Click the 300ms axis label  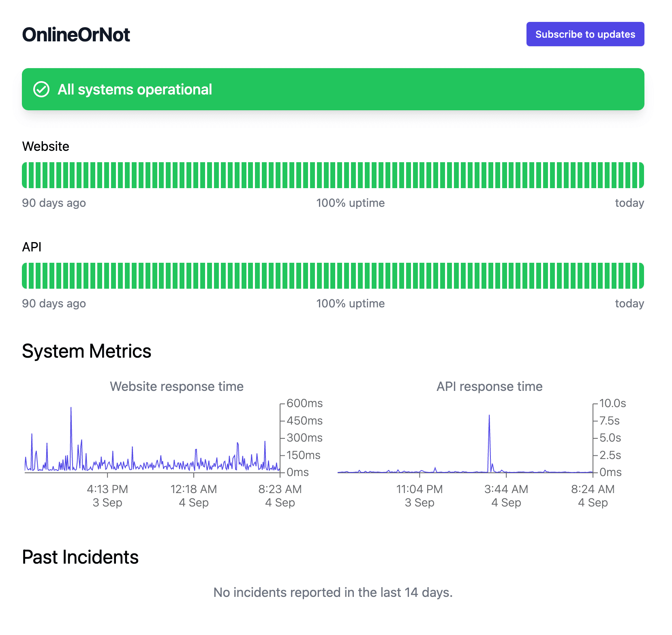305,438
